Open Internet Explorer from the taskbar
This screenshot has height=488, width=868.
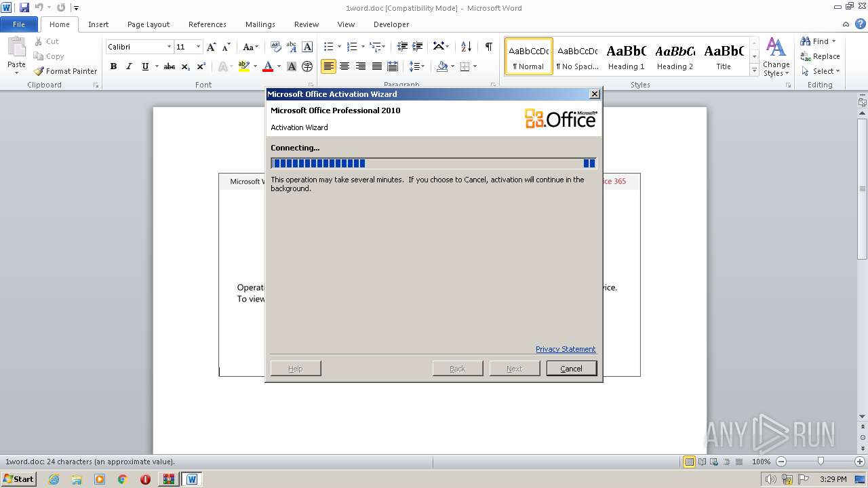point(54,479)
